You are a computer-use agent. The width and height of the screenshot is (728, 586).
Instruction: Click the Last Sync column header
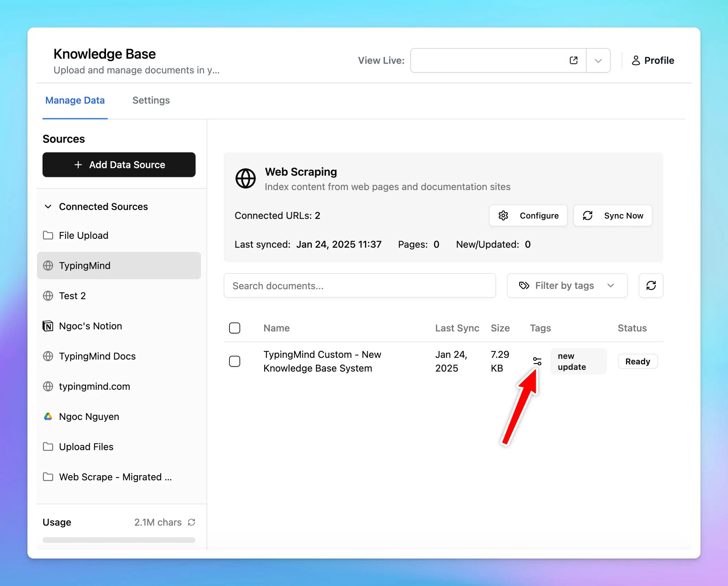click(x=457, y=328)
